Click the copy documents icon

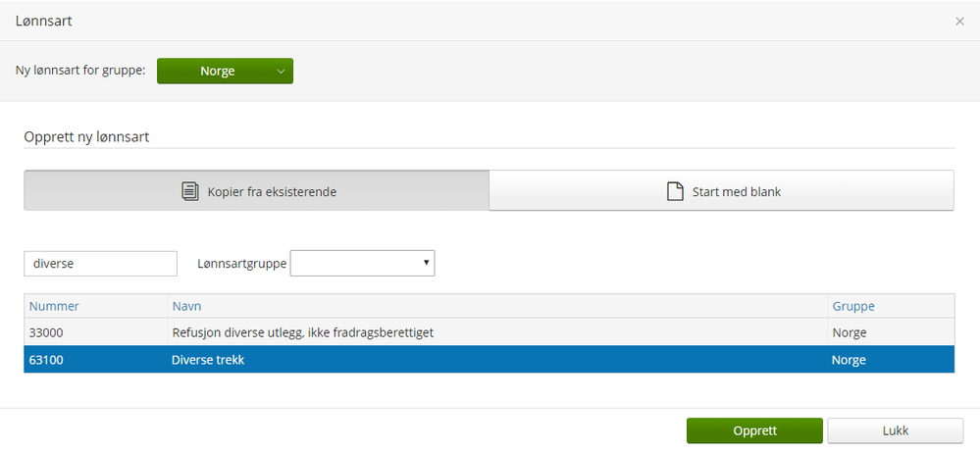click(x=190, y=191)
